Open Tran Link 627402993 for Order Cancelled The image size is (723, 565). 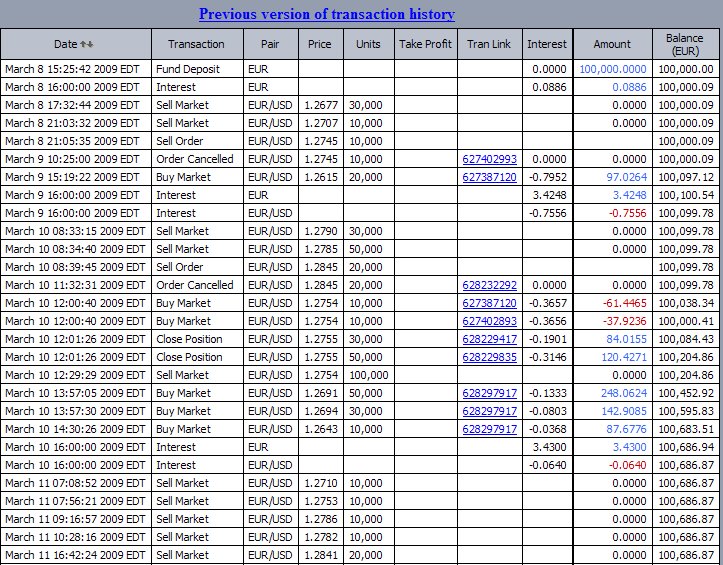tap(489, 159)
